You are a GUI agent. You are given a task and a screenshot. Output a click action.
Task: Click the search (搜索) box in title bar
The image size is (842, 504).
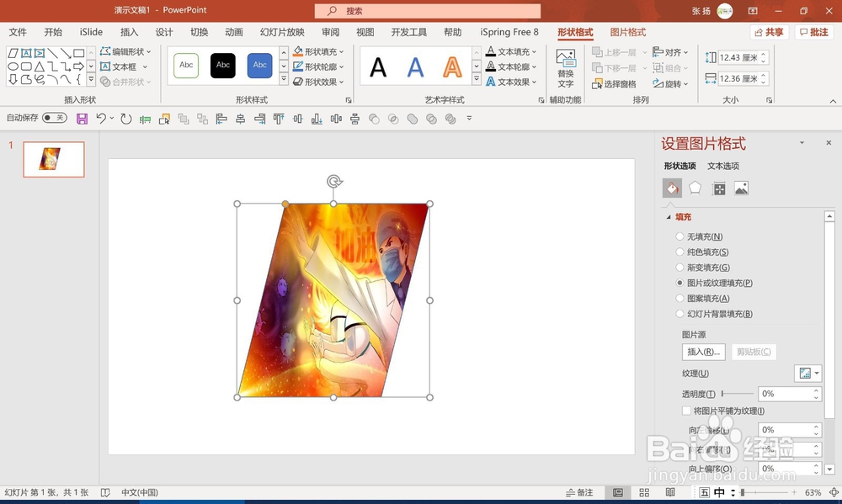point(428,11)
